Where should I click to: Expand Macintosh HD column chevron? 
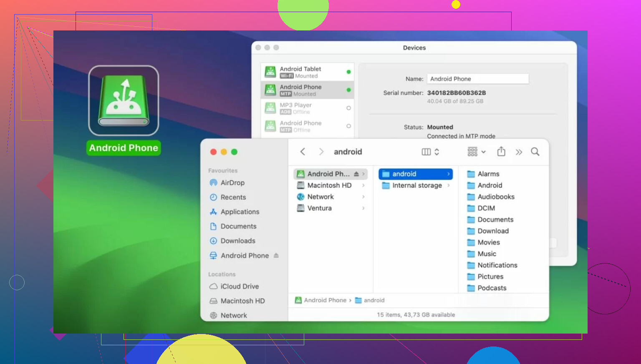pyautogui.click(x=363, y=185)
